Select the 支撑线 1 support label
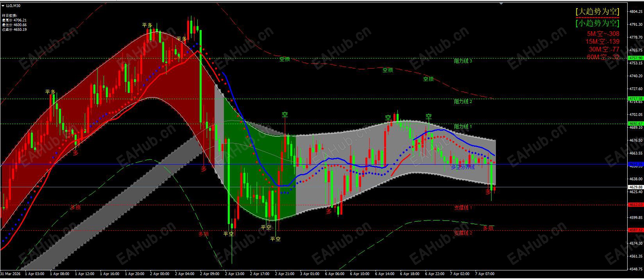644x279 pixels. (463, 208)
